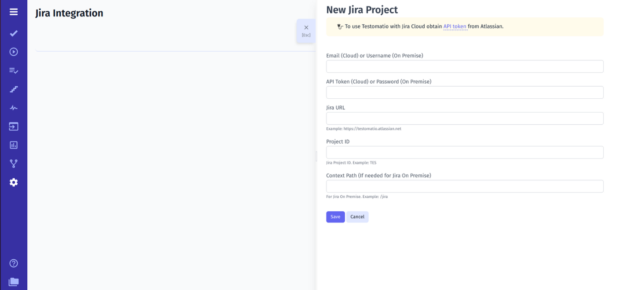Save the new Jira project
This screenshot has height=290, width=644.
(x=335, y=216)
